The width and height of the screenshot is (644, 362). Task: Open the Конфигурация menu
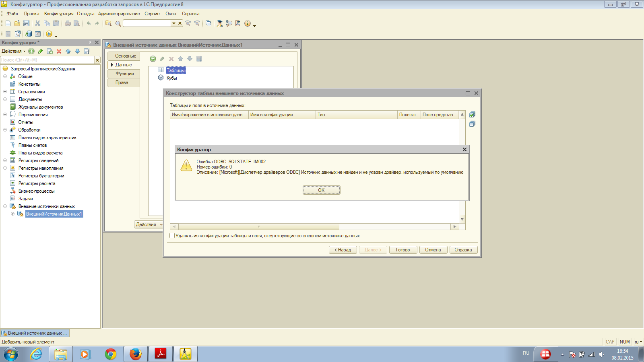point(59,14)
